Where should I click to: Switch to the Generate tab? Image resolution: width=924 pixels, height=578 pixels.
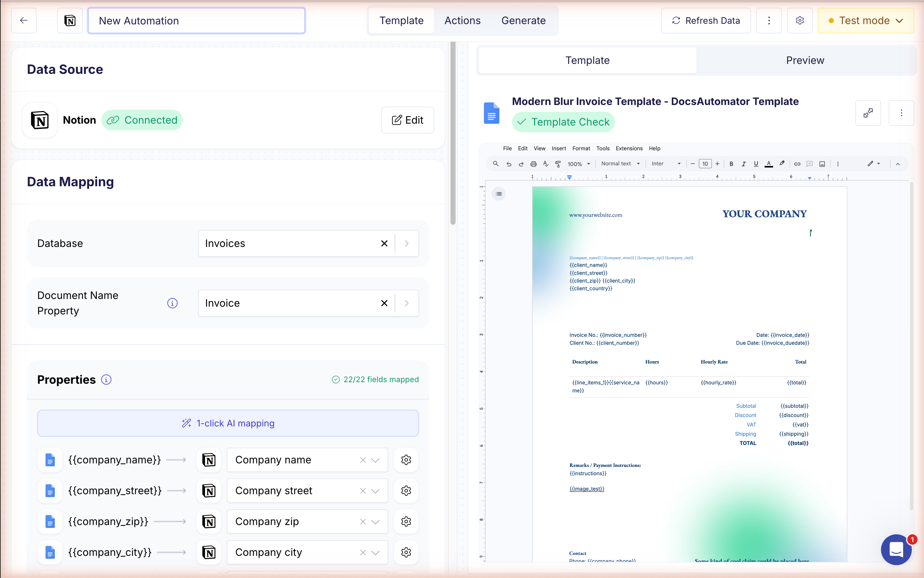click(x=523, y=21)
